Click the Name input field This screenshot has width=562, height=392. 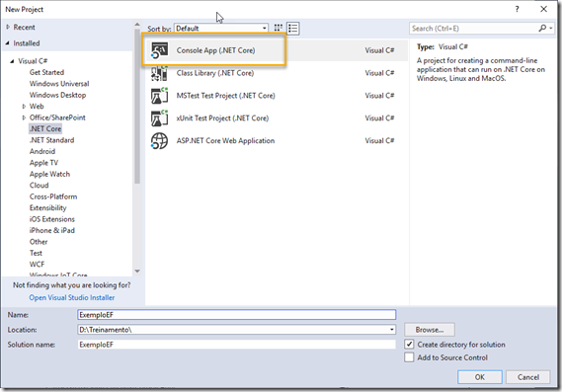click(x=237, y=315)
